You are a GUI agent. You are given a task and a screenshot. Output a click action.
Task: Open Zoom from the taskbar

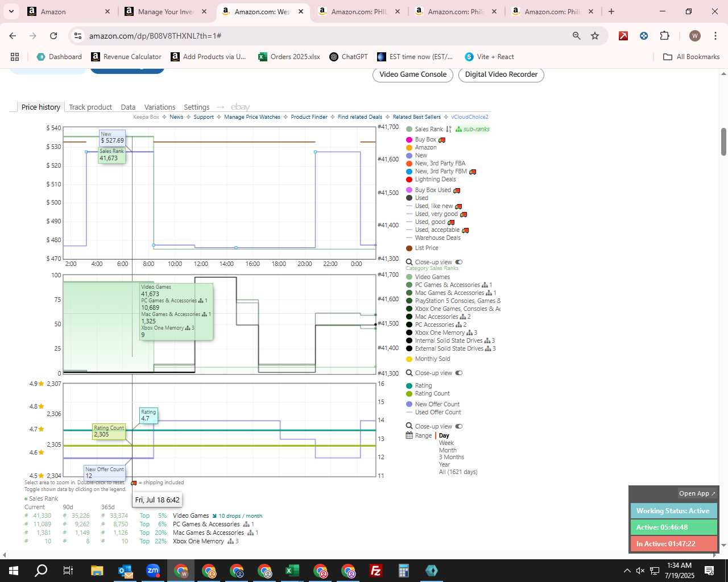pos(153,571)
